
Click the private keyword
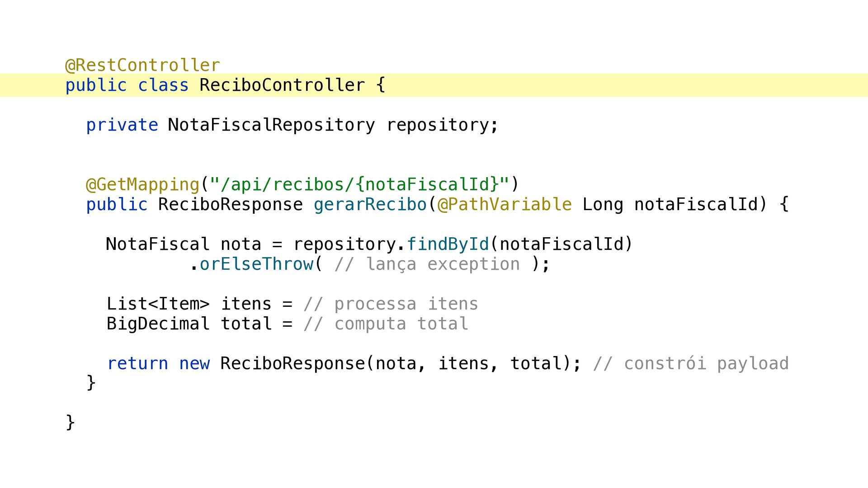122,125
